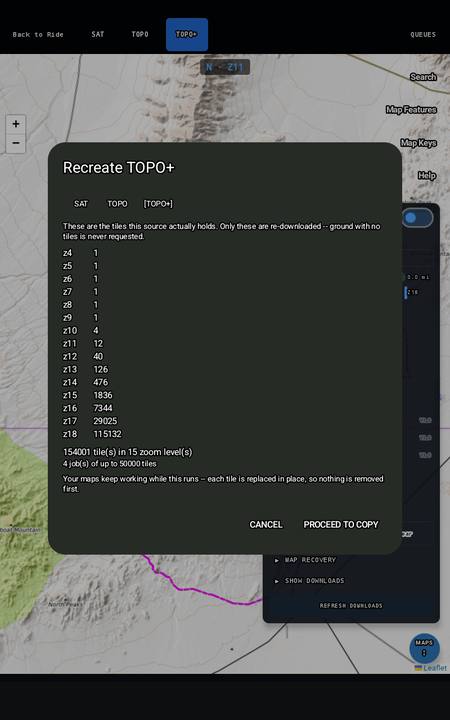Click the z11 row showing 12 tiles

click(83, 344)
